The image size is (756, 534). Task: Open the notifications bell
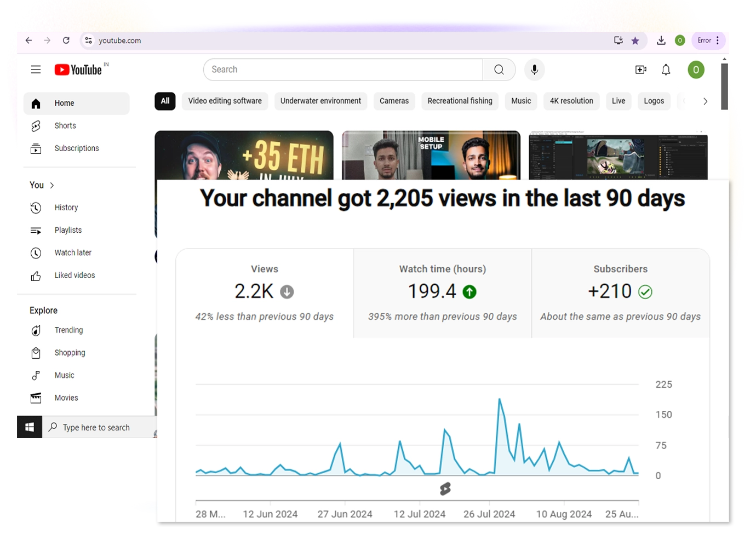666,70
